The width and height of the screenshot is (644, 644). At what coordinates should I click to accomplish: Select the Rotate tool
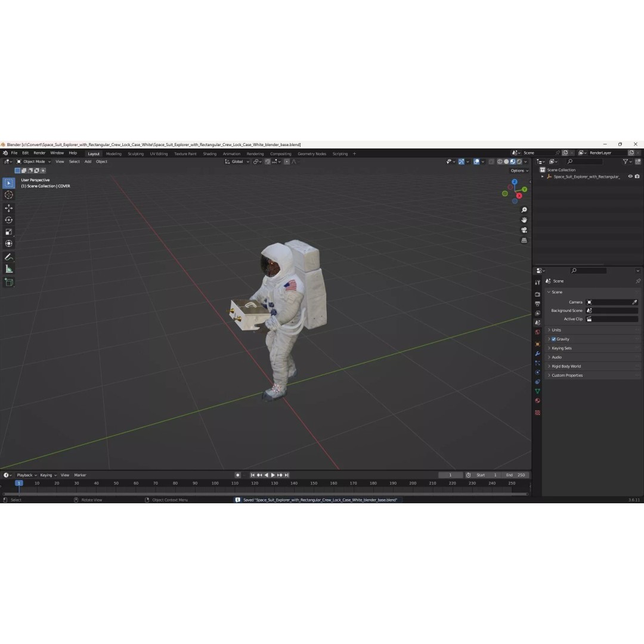pyautogui.click(x=8, y=220)
